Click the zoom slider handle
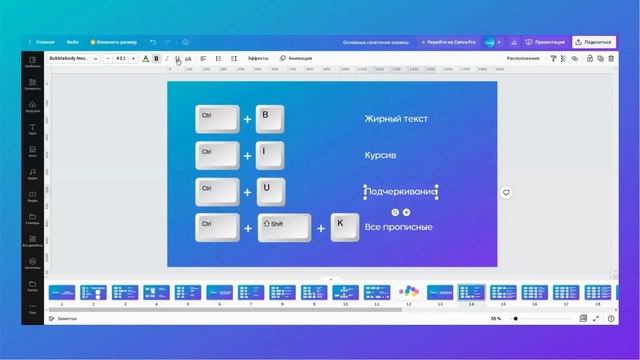640x360 pixels. coord(516,319)
